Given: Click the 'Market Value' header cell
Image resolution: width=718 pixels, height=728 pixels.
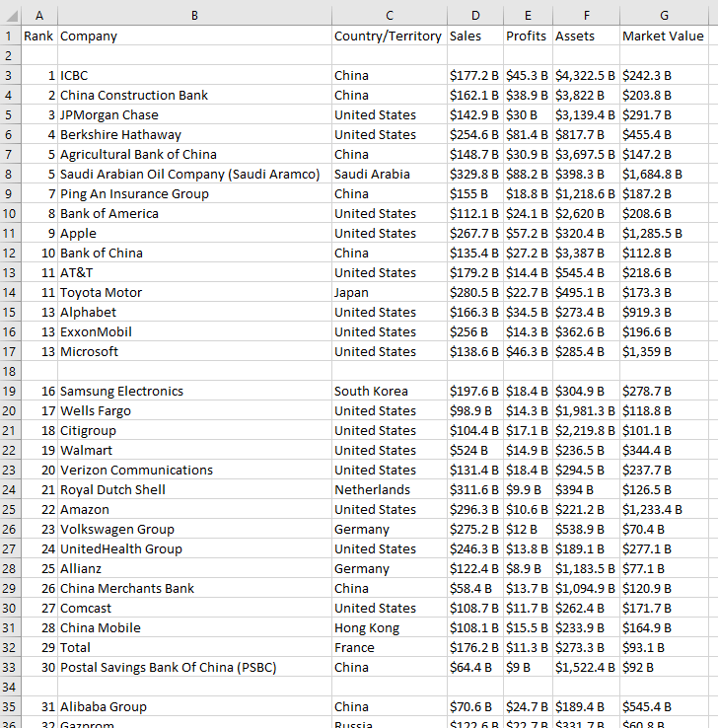Looking at the screenshot, I should click(664, 36).
